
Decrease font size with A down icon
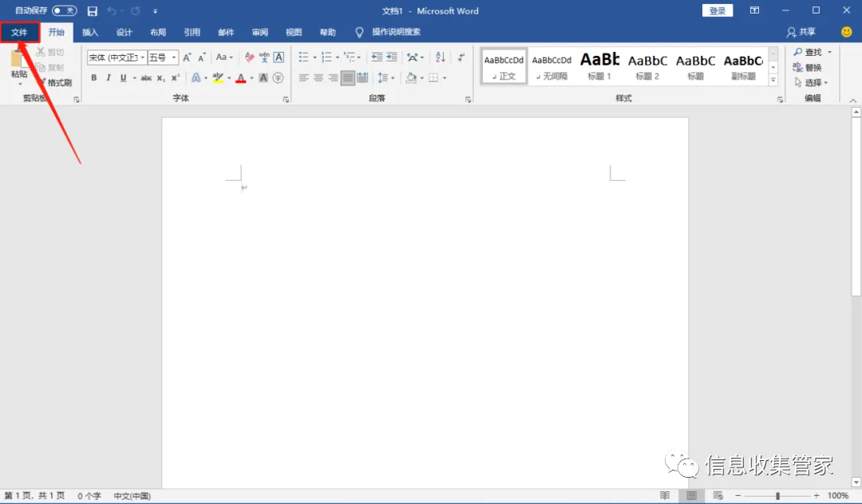click(202, 57)
